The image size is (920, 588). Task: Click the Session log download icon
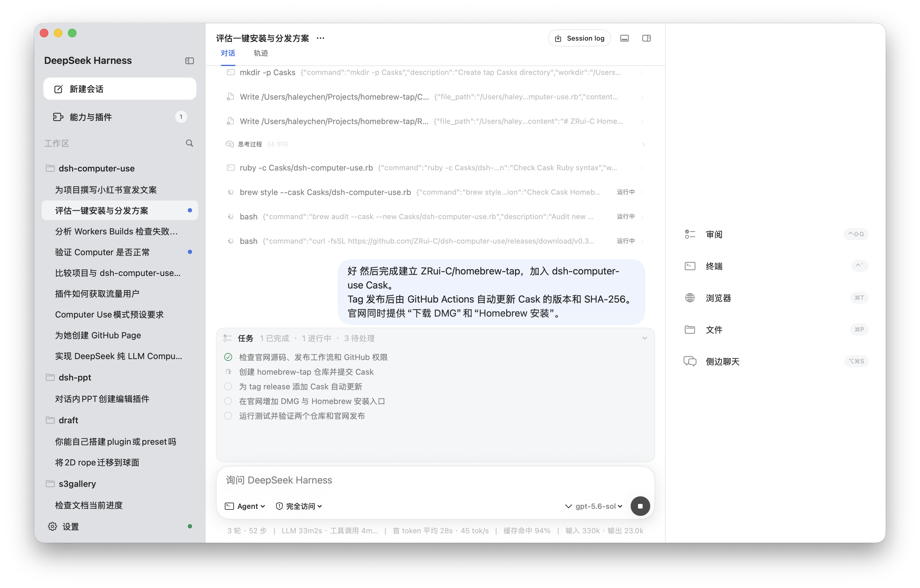tap(558, 38)
